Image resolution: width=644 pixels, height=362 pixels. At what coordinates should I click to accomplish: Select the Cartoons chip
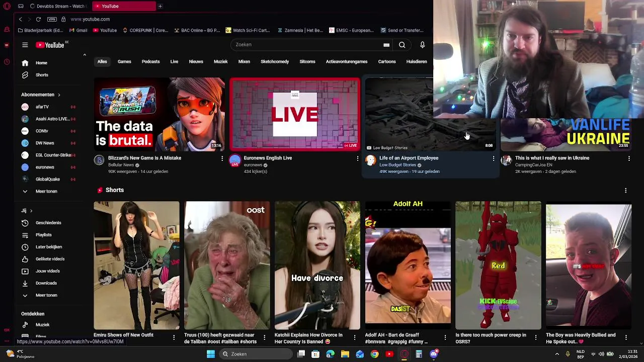[x=387, y=61]
